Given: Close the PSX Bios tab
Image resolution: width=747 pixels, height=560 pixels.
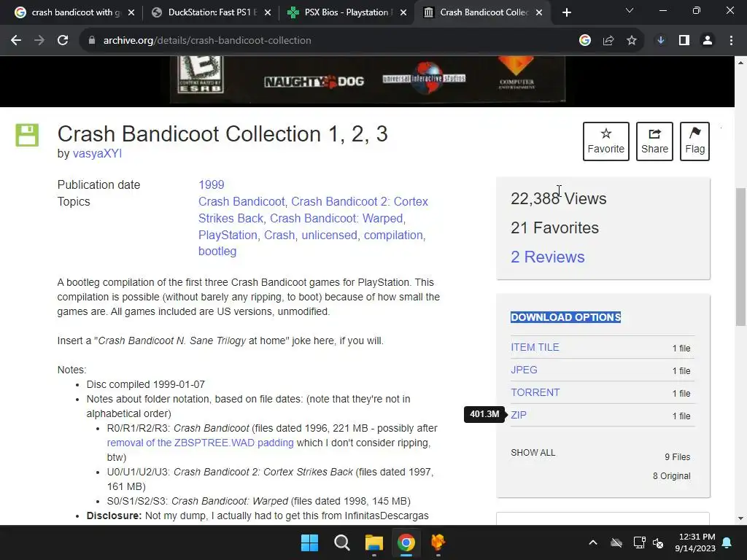Looking at the screenshot, I should 403,12.
